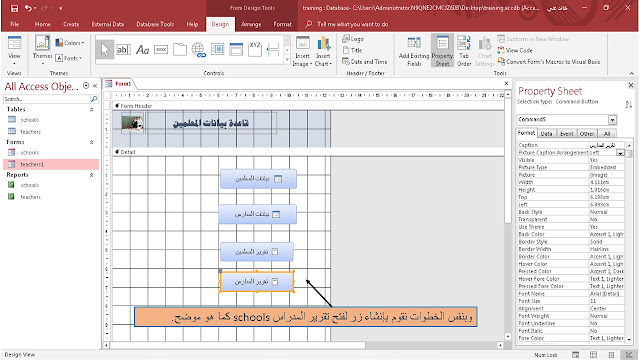Open the Colors dropdown in Themes
Screen dimensions: 640x360
point(69,42)
